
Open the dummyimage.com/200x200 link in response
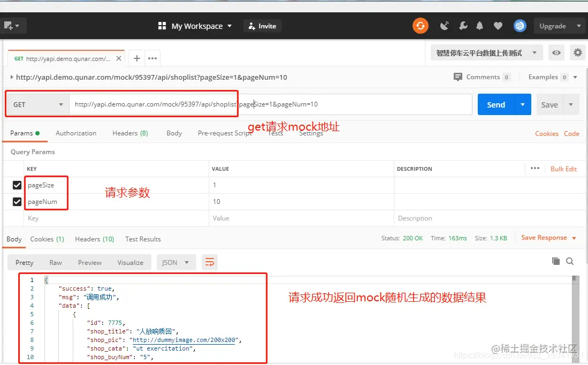click(184, 340)
